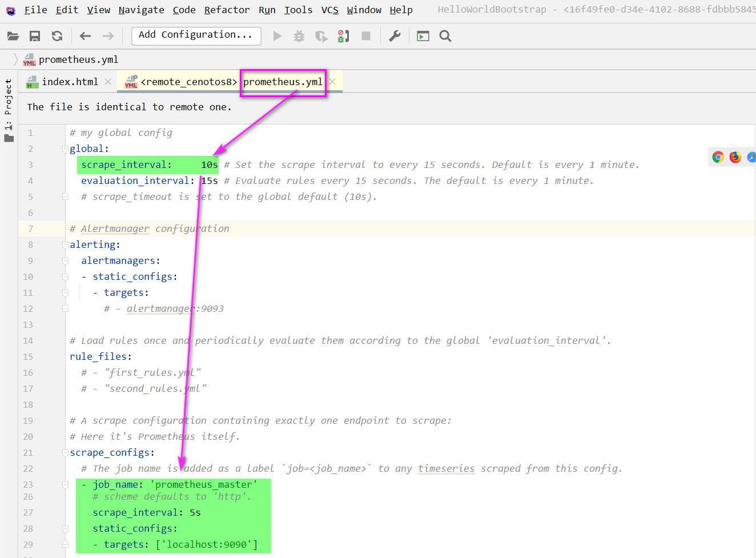Navigate back with the left arrow icon
The height and width of the screenshot is (558, 756).
(86, 36)
